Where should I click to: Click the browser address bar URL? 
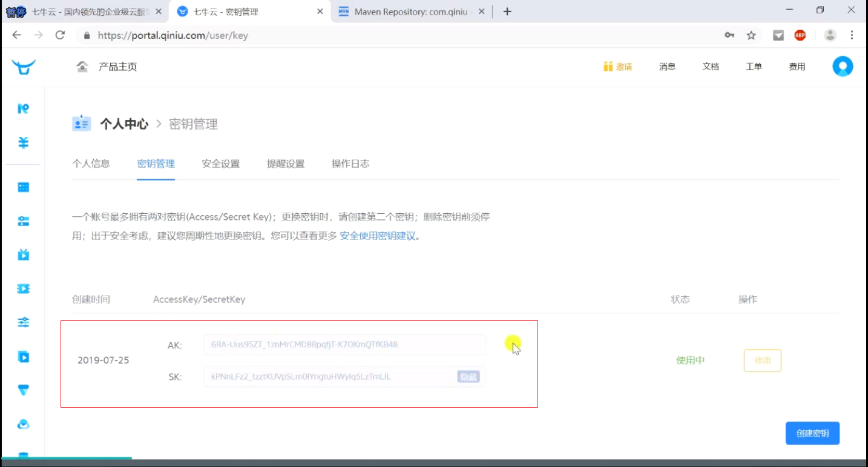click(173, 35)
